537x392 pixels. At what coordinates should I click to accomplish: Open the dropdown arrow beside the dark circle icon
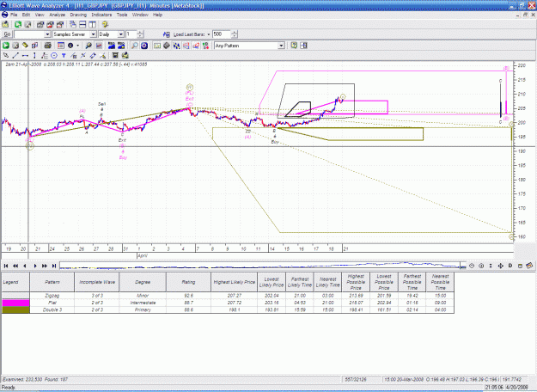(x=77, y=46)
